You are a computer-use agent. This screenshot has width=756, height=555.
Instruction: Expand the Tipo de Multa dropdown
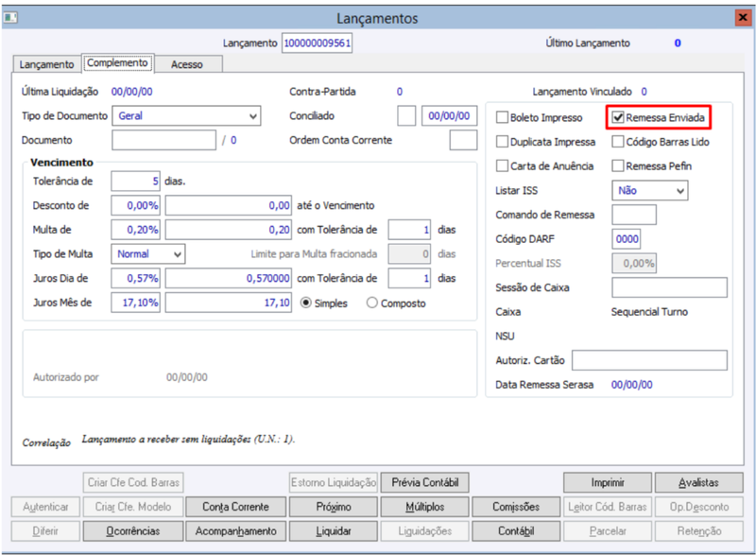point(148,253)
